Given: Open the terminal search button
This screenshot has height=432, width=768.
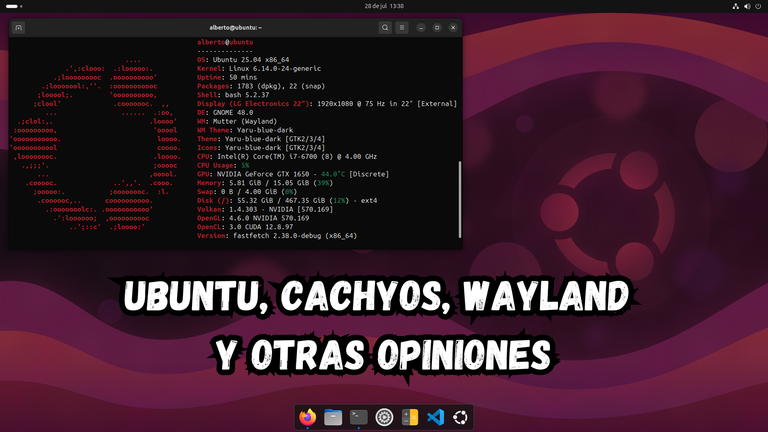Looking at the screenshot, I should tap(385, 27).
